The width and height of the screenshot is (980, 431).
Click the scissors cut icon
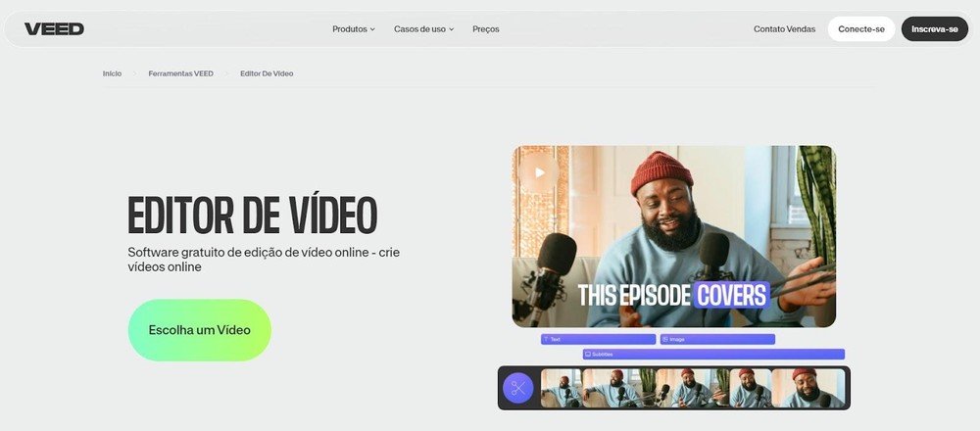tap(517, 388)
